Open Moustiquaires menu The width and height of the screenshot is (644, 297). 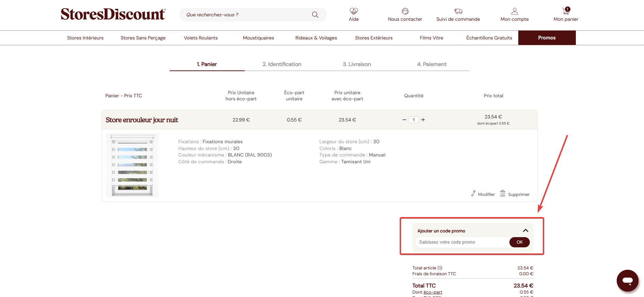pyautogui.click(x=258, y=38)
